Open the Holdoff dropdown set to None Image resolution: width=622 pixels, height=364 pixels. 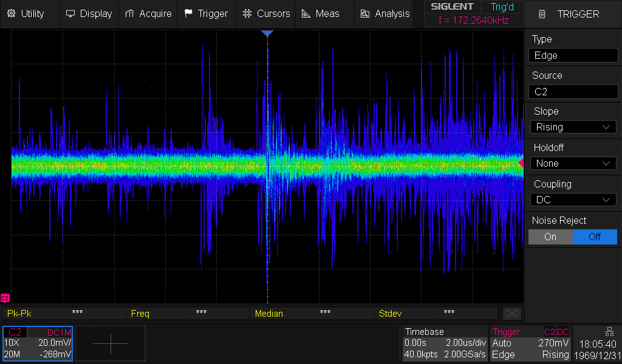573,163
